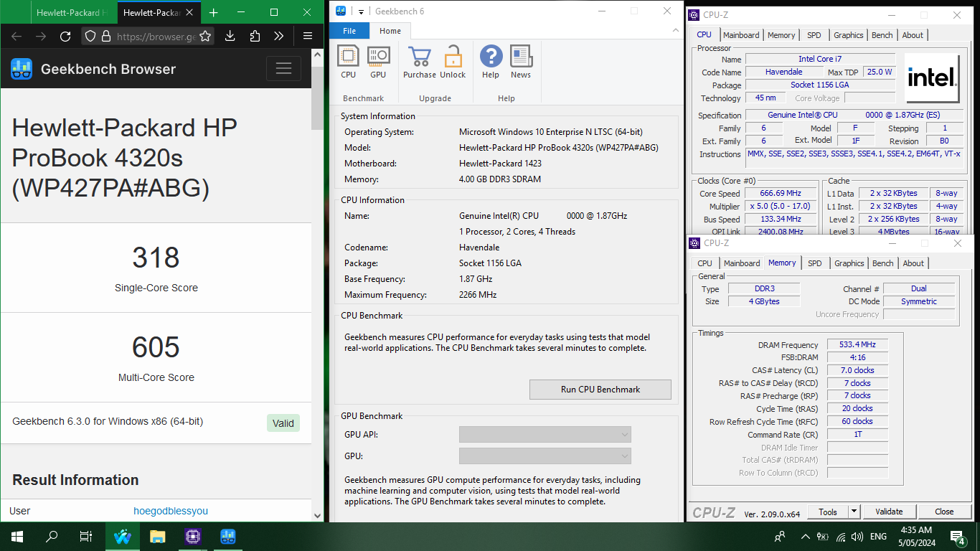
Task: Show more browser toolbar tools via double chevron
Action: pos(279,36)
